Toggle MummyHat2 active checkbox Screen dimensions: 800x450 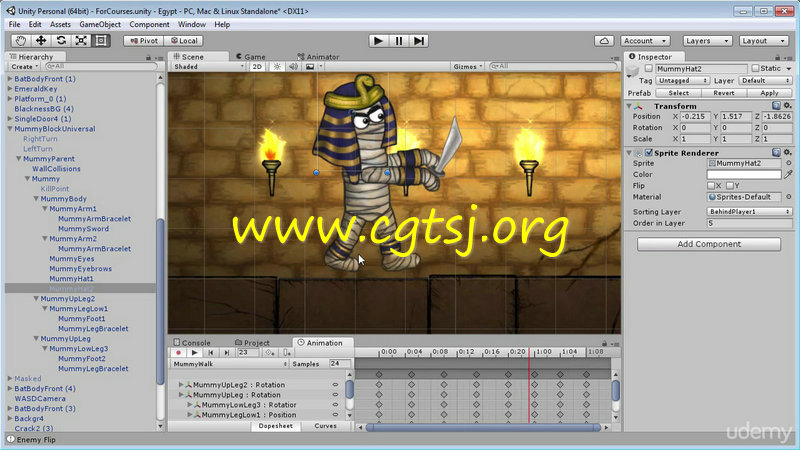(648, 68)
